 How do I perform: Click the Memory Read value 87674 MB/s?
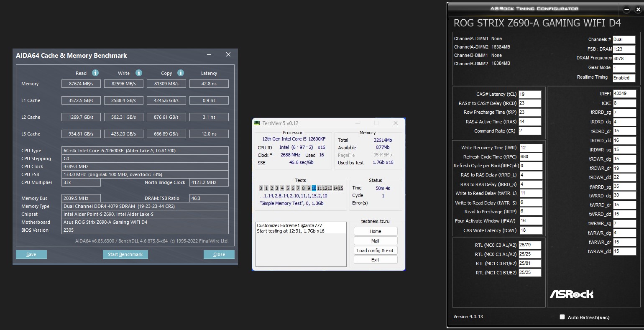click(x=81, y=84)
